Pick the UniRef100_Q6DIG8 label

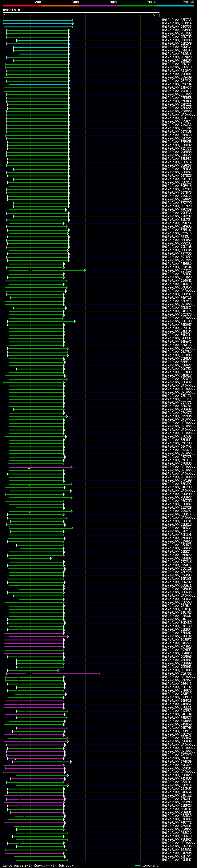pos(177,321)
